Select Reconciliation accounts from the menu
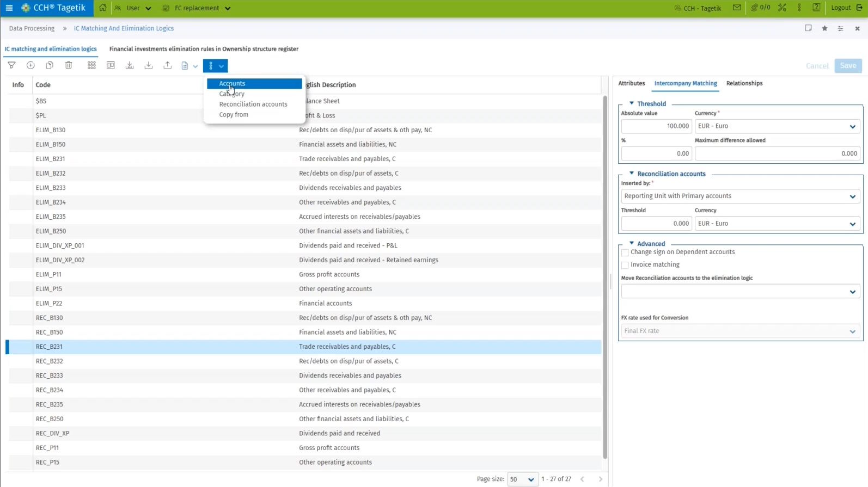The width and height of the screenshot is (868, 487). (253, 104)
